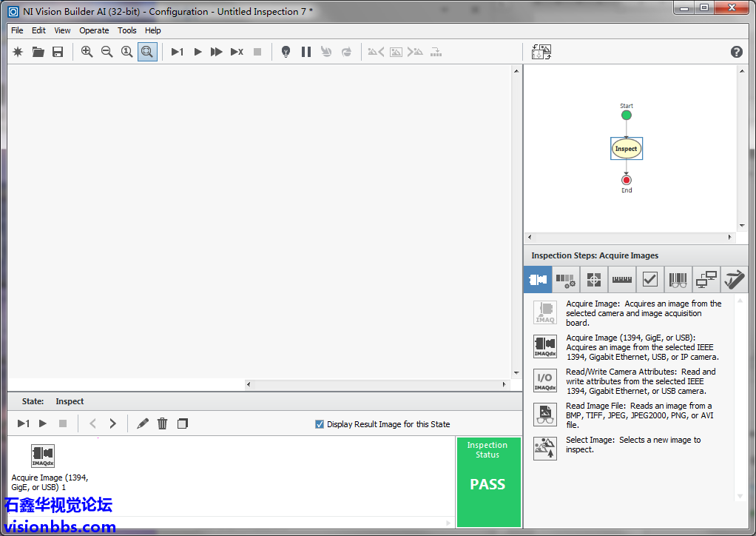
Task: Toggle Display Result Image for this State
Action: (320, 424)
